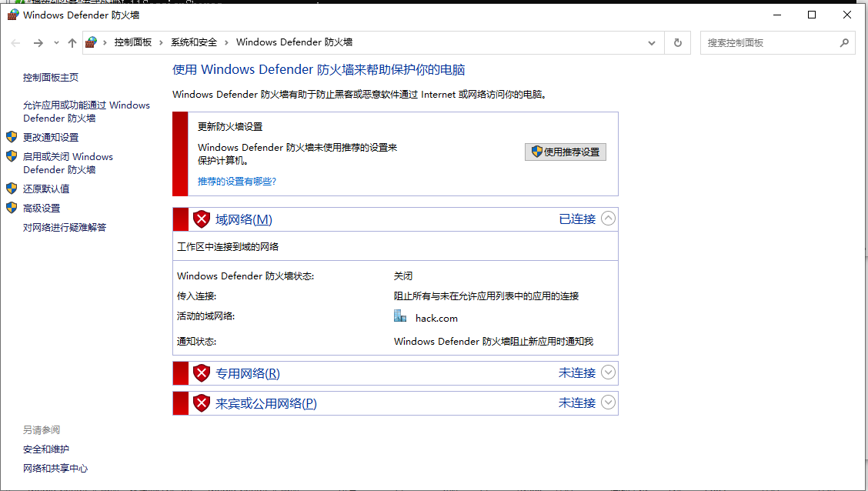Image resolution: width=868 pixels, height=491 pixels.
Task: Click the 搜索控制面板 search field
Action: [x=770, y=43]
